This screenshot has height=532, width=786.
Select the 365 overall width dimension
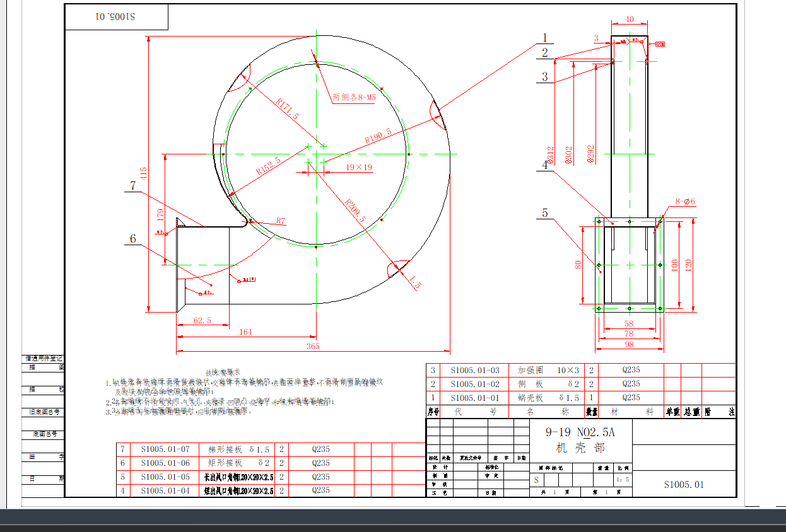(313, 346)
